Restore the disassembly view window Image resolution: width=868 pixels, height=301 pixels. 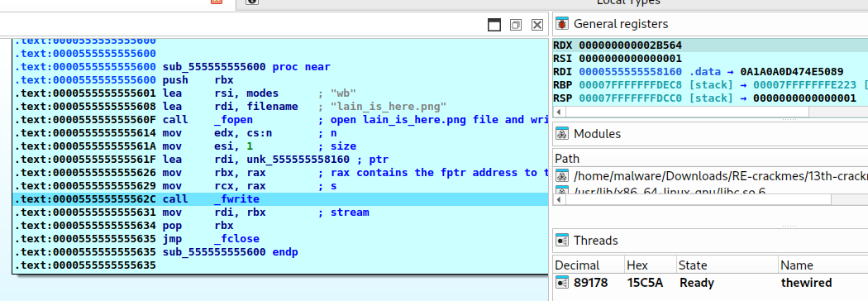click(515, 25)
